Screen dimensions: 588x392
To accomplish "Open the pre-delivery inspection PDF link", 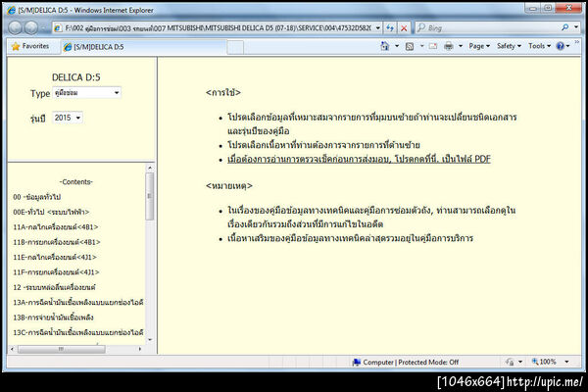I will tap(359, 159).
